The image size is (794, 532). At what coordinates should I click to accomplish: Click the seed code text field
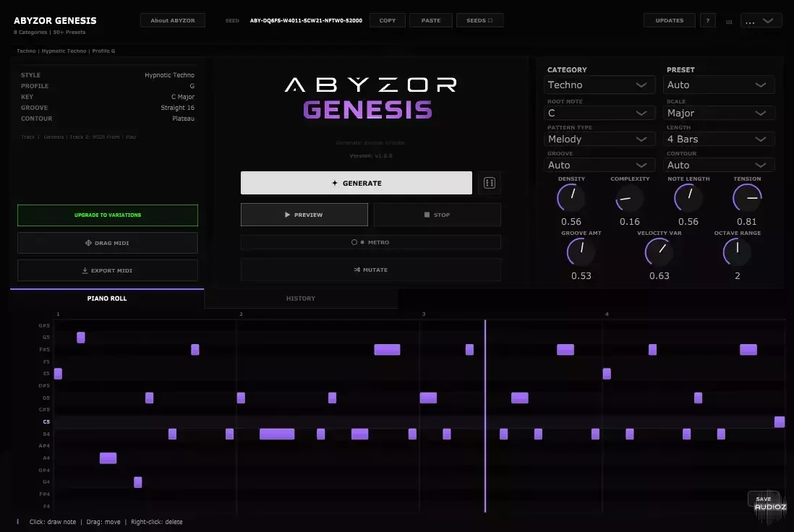[306, 20]
